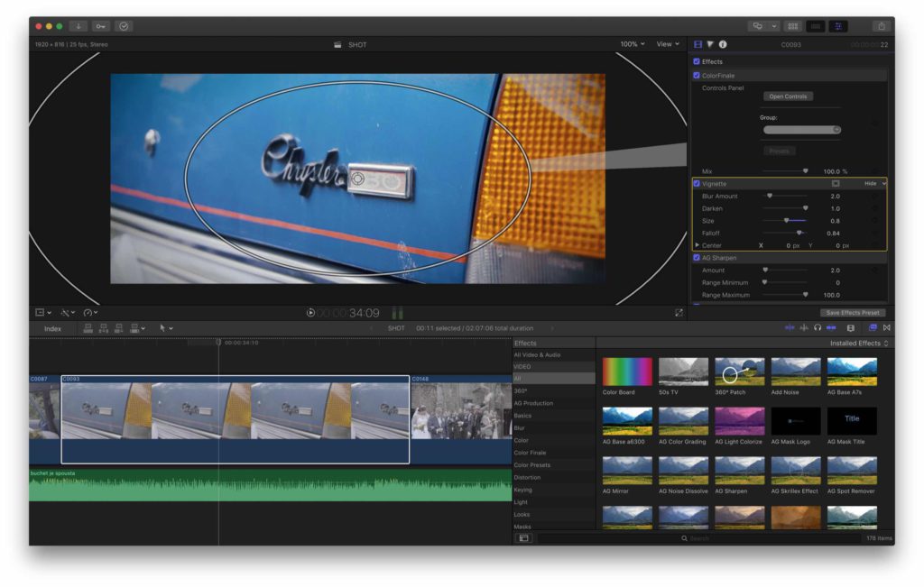Disable the Effects master checkbox

697,61
